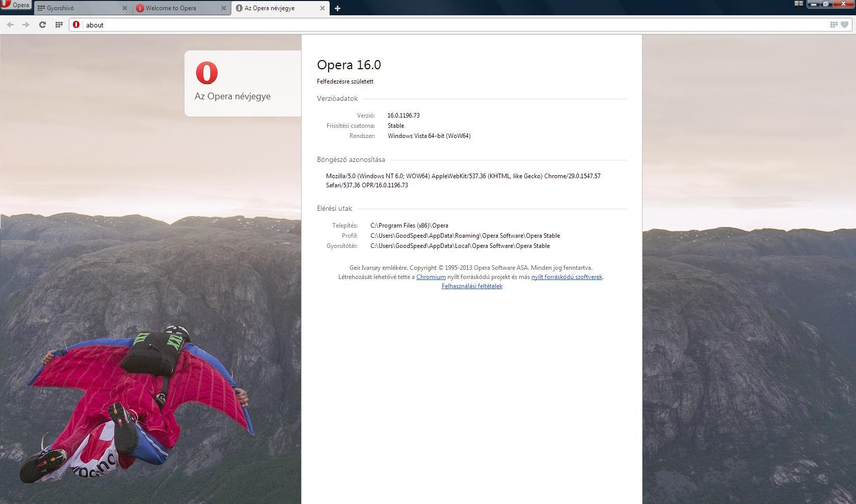This screenshot has height=504, width=856.
Task: Click the 'Felfedezésre született' tagline
Action: tap(345, 81)
